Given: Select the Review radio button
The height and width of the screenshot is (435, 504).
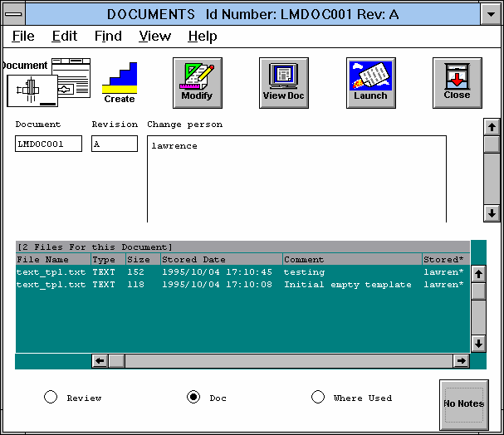Looking at the screenshot, I should click(x=51, y=398).
